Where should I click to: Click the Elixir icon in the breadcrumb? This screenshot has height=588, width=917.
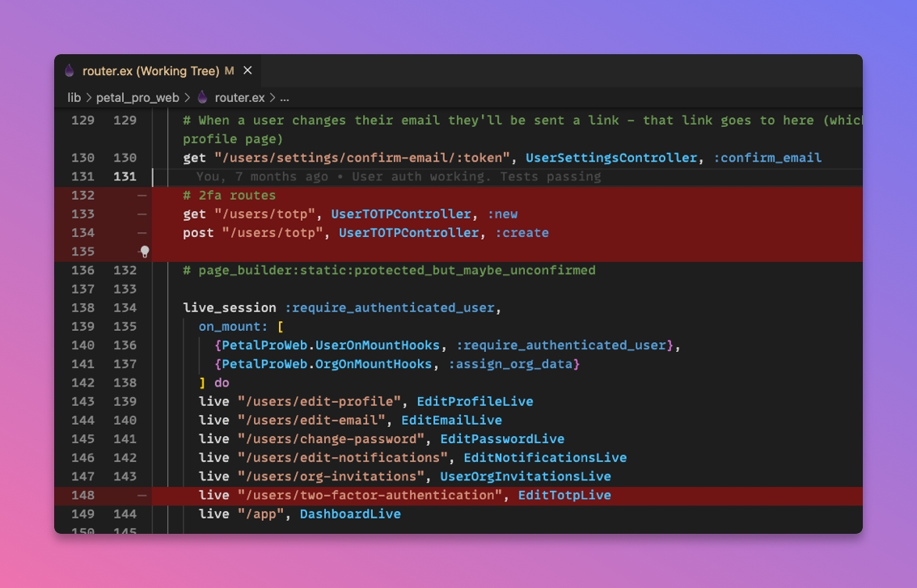click(202, 97)
